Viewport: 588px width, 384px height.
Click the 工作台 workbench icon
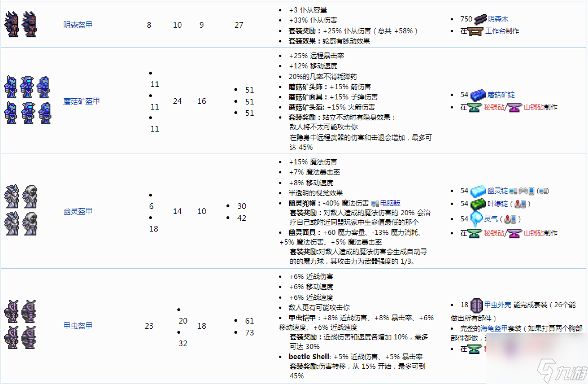pos(476,31)
